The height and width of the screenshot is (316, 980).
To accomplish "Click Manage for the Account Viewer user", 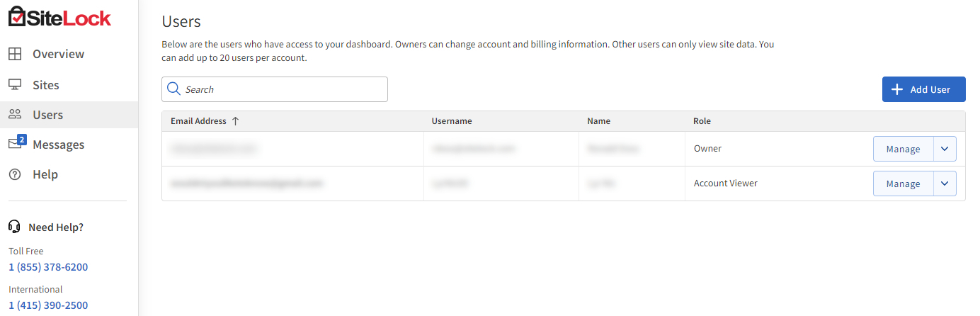I will click(x=903, y=184).
